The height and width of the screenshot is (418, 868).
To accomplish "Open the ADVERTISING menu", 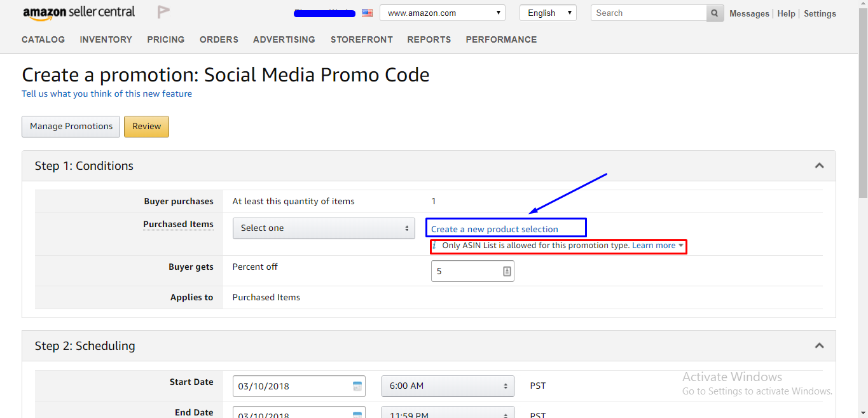I will [x=284, y=39].
